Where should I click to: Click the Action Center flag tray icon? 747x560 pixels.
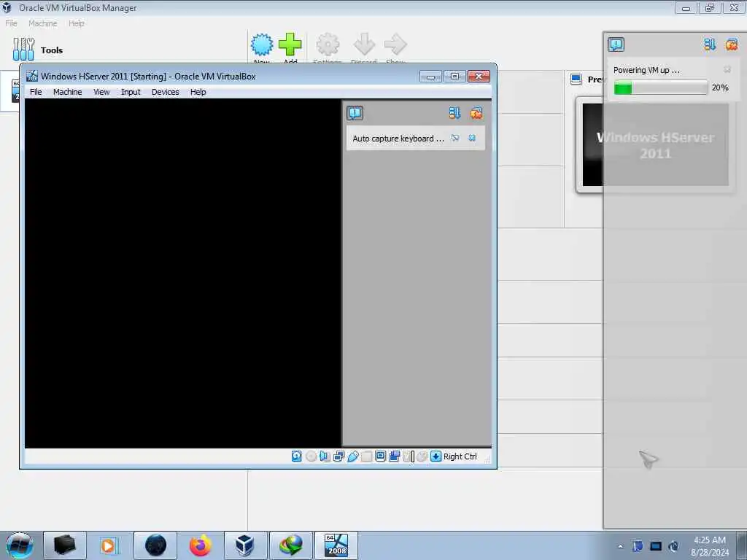click(x=638, y=546)
